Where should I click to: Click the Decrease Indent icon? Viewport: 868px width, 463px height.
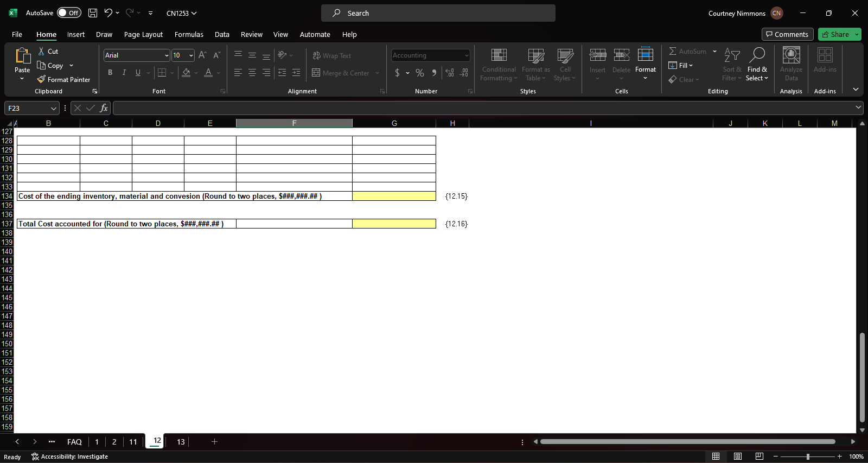tap(282, 73)
